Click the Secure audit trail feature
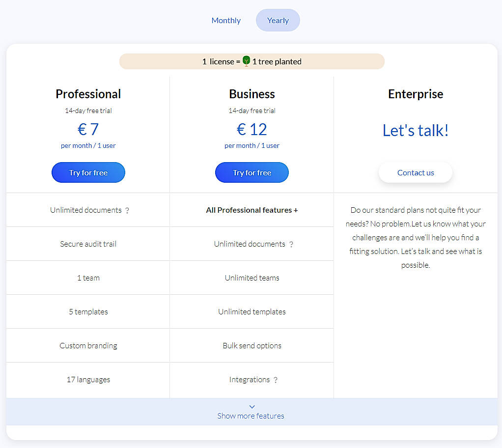 click(x=88, y=244)
